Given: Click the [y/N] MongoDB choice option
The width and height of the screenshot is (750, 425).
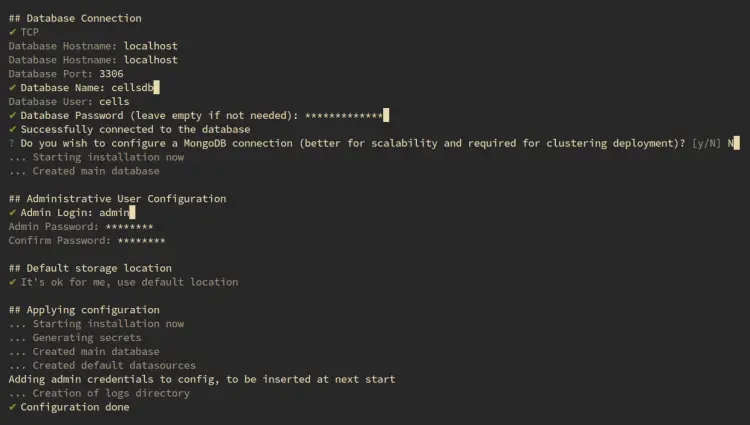Looking at the screenshot, I should (x=708, y=144).
